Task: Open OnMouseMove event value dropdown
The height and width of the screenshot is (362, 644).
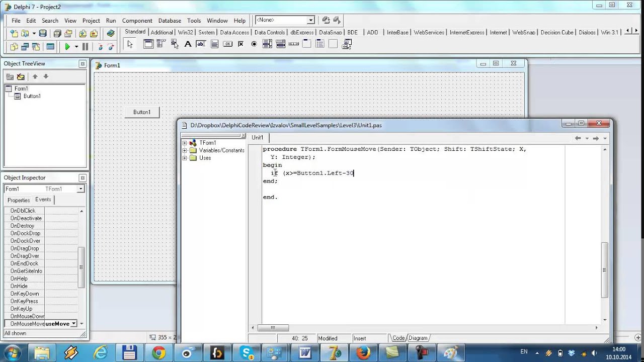Action: pyautogui.click(x=74, y=324)
